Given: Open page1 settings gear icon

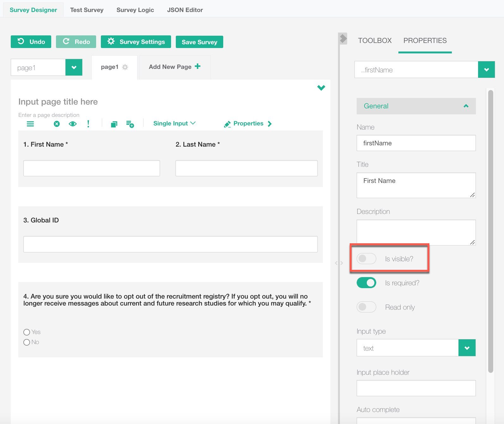Looking at the screenshot, I should tap(125, 67).
